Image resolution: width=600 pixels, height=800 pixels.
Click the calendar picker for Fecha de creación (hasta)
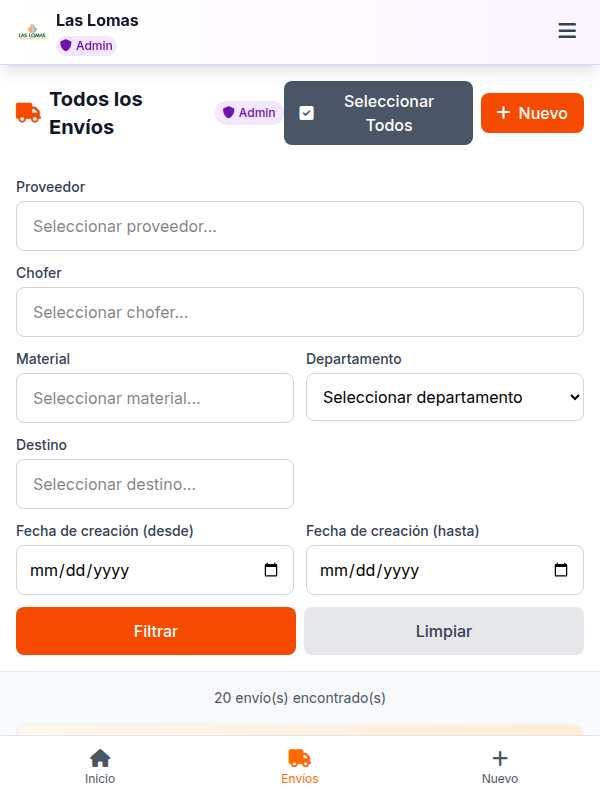coord(560,570)
